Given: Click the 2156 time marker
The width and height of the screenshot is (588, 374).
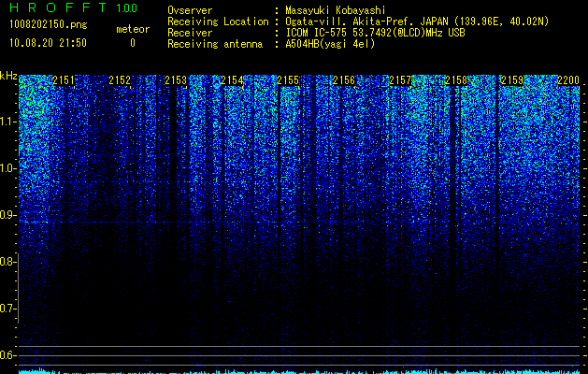Looking at the screenshot, I should (344, 80).
